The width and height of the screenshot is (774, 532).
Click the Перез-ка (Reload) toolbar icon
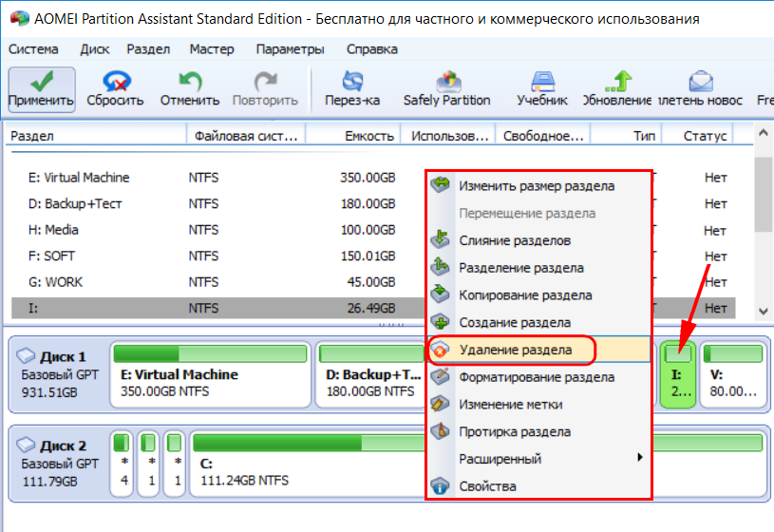point(352,87)
